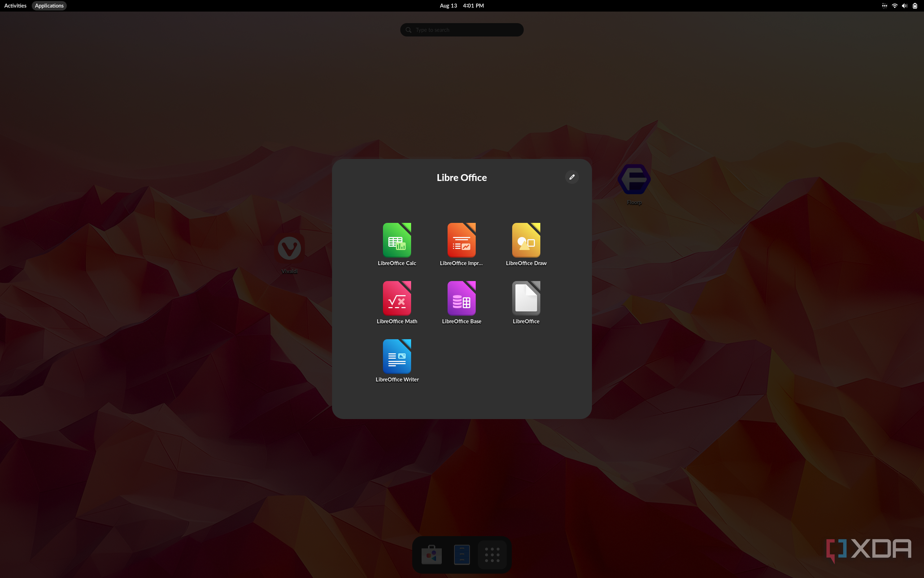Open LibreOffice Calc
This screenshot has width=924, height=578.
pyautogui.click(x=397, y=245)
